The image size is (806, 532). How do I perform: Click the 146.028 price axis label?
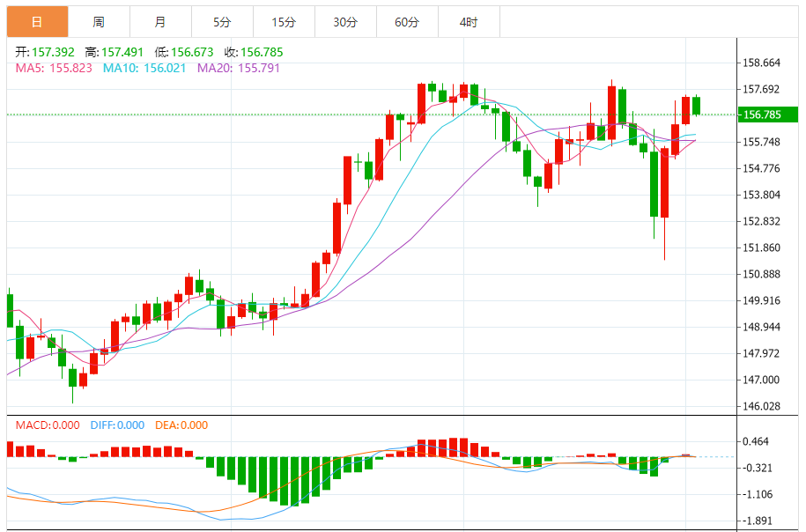(x=761, y=406)
